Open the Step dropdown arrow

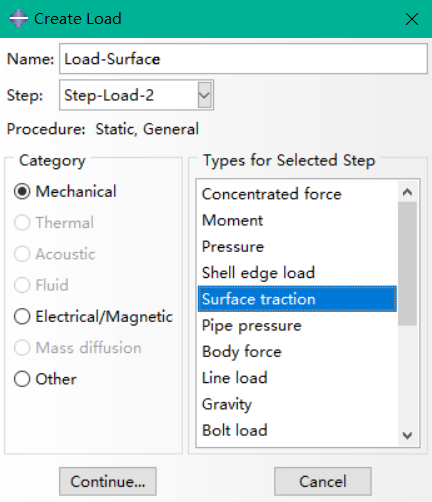tap(204, 95)
